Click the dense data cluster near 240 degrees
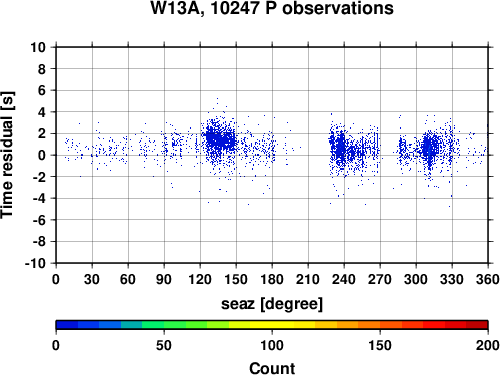 click(341, 149)
